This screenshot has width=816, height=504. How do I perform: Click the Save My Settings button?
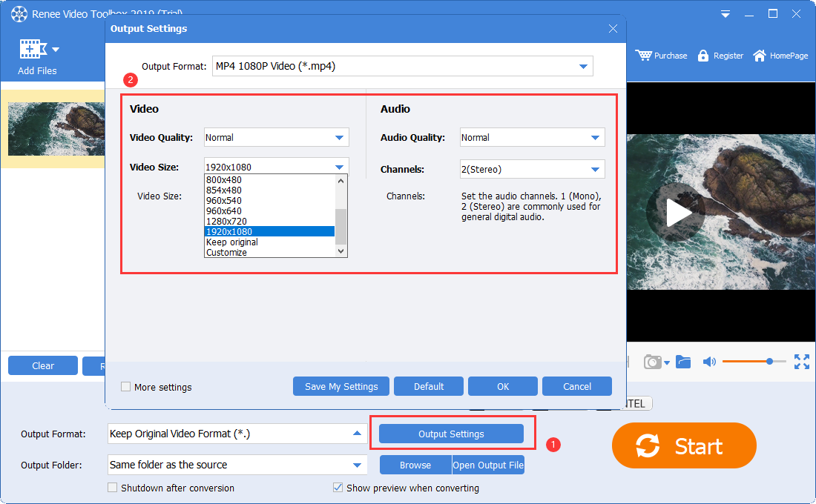[341, 386]
